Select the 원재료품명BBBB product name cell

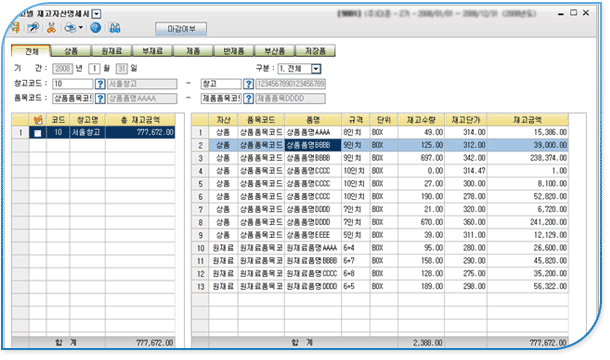(313, 261)
